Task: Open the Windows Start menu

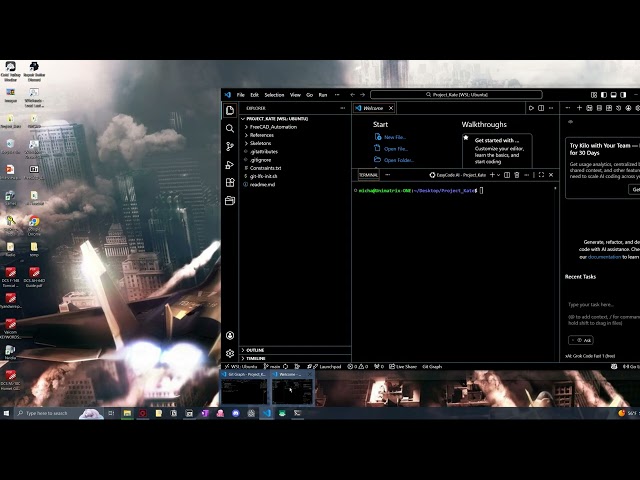Action: (6, 413)
